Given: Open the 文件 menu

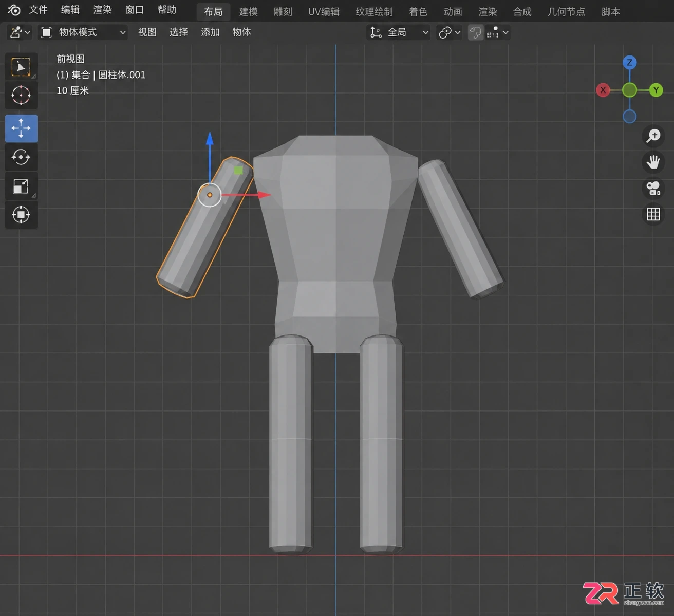Looking at the screenshot, I should (38, 10).
